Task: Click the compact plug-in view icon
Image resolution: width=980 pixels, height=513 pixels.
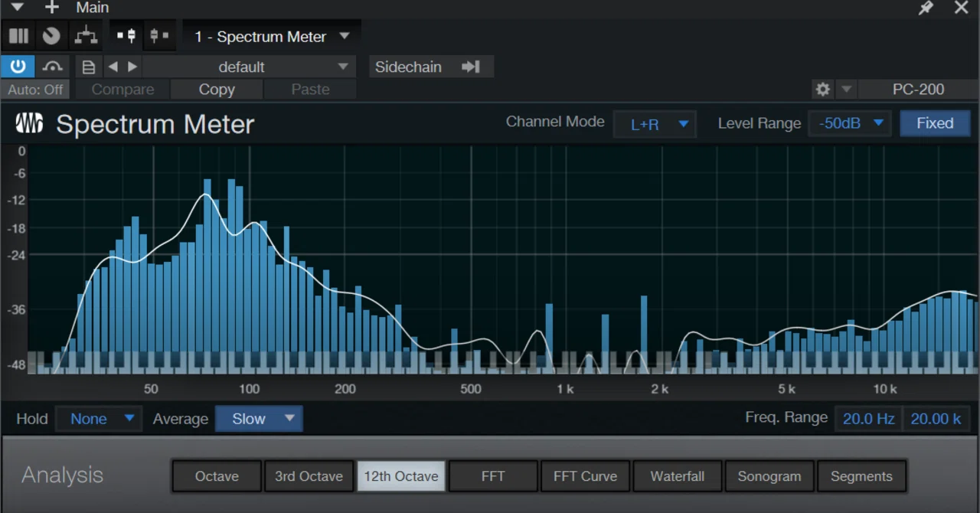Action: (x=159, y=36)
